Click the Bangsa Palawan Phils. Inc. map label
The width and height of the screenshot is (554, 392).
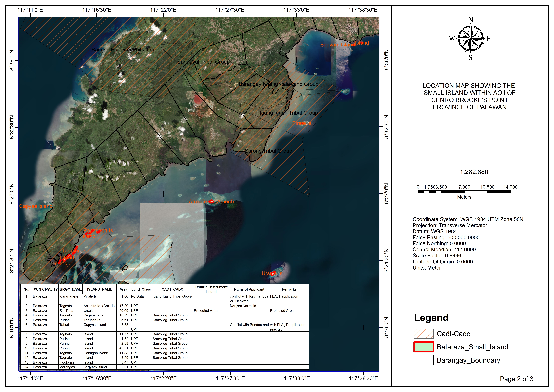123,50
